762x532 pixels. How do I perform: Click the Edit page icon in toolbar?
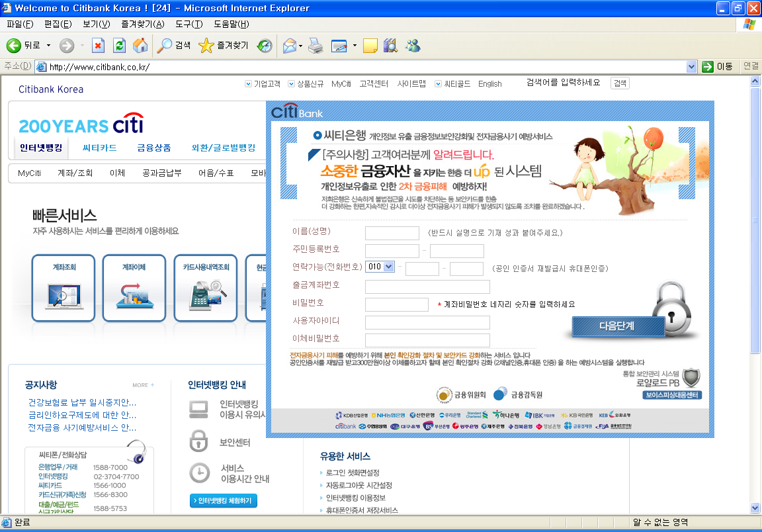[339, 46]
